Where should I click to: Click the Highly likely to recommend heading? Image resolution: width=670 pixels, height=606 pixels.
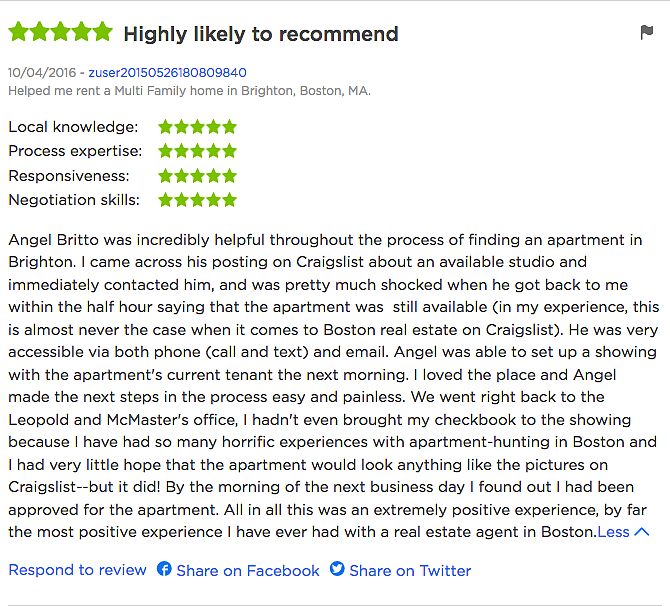261,34
